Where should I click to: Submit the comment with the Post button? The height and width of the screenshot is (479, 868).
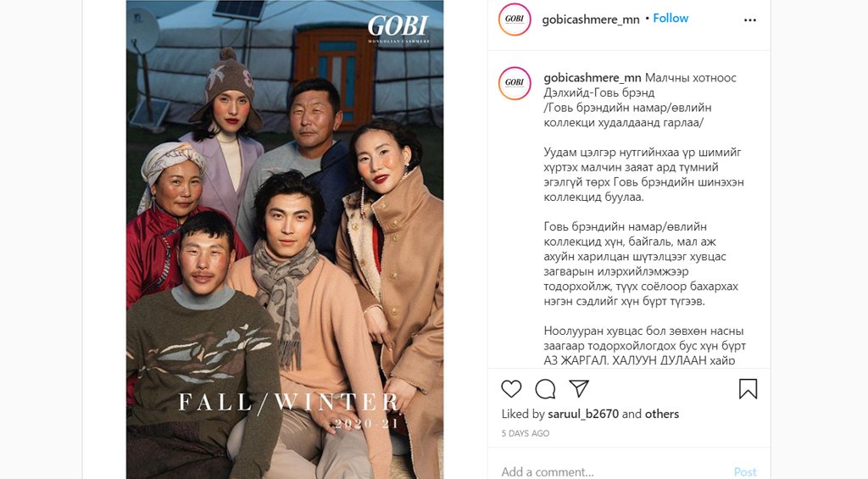pyautogui.click(x=745, y=472)
